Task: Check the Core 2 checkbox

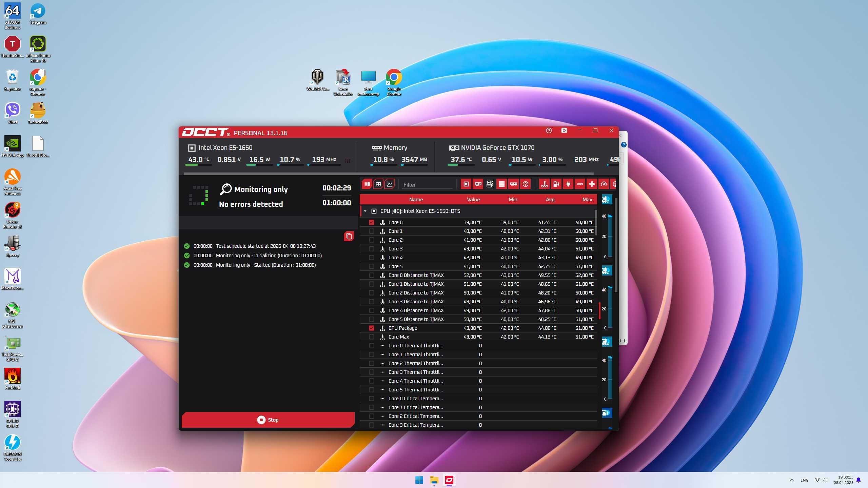Action: [x=372, y=240]
